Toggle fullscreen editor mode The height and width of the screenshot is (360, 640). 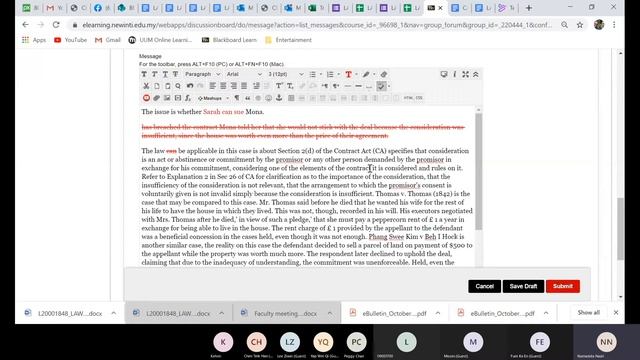465,74
